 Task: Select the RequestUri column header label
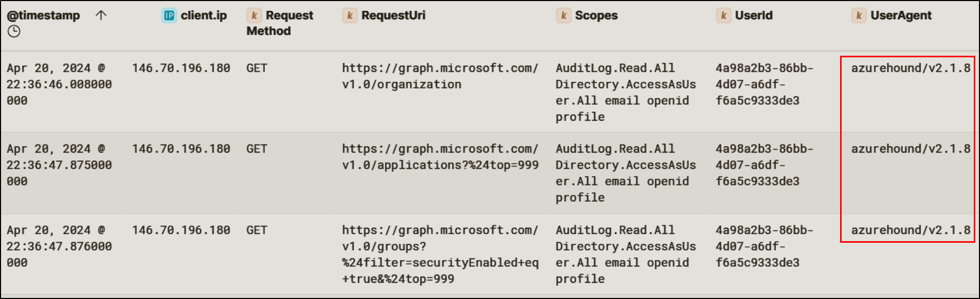pos(393,16)
